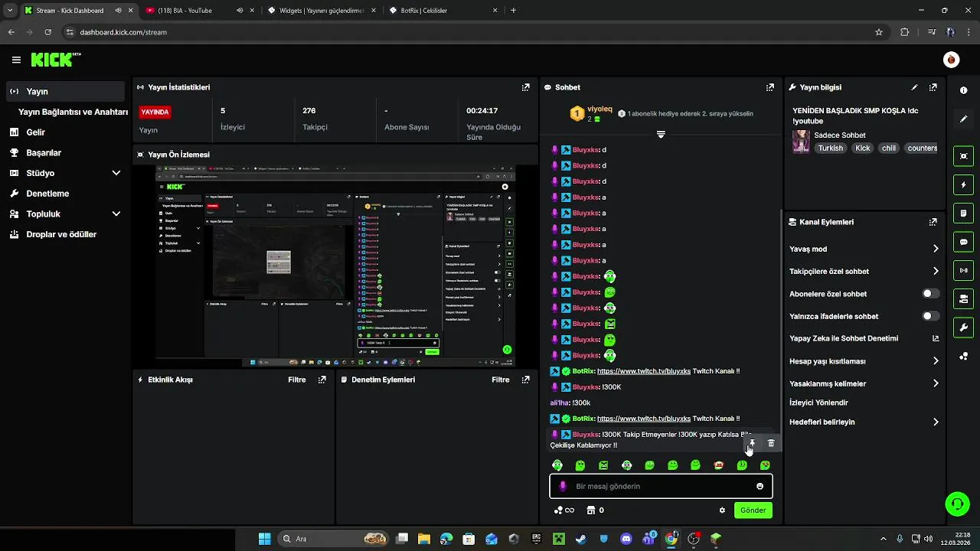Click the stream preview thumbnail

[x=335, y=266]
